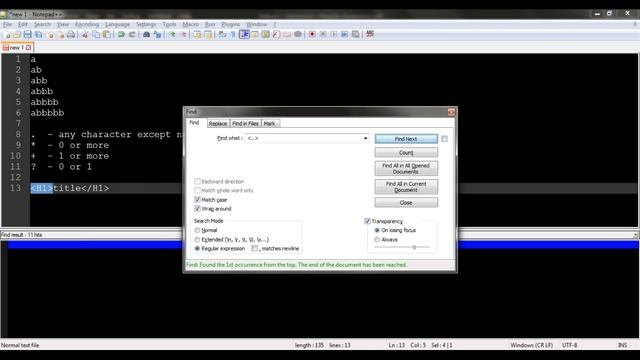Cut selection with the scissors icon
The height and width of the screenshot is (360, 640).
85,34
